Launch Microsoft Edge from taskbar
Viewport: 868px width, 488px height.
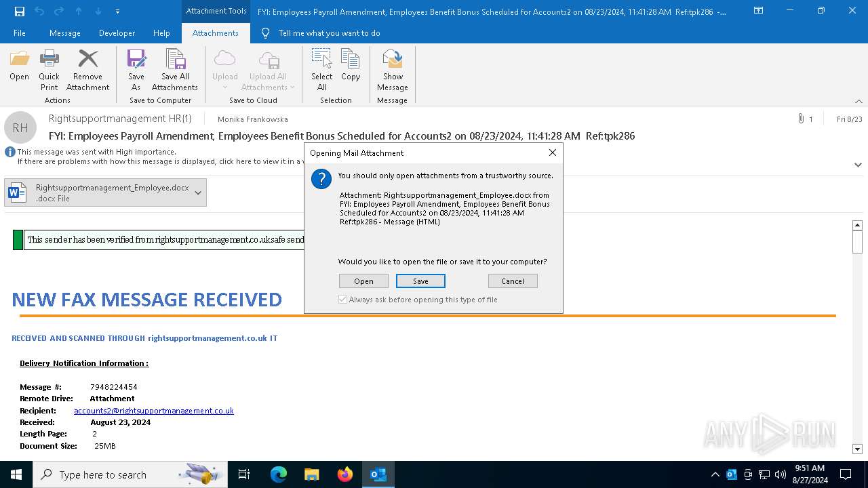279,474
